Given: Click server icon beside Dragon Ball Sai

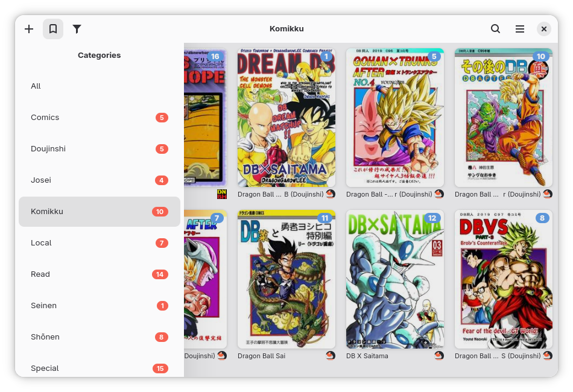Looking at the screenshot, I should [331, 355].
